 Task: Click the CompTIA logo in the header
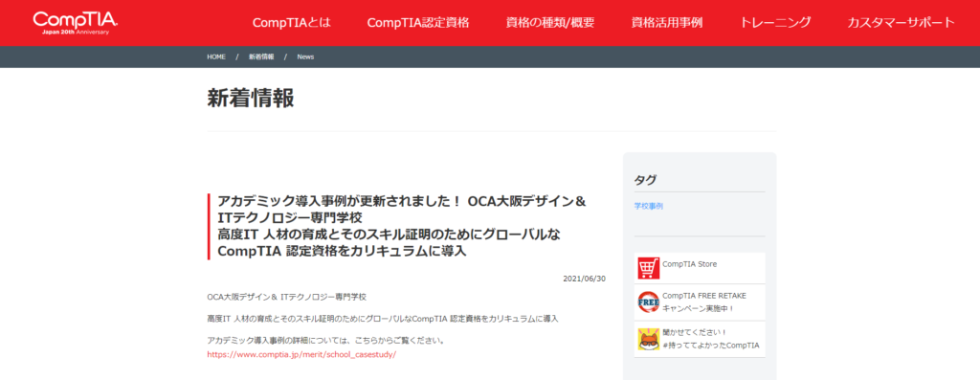[76, 23]
